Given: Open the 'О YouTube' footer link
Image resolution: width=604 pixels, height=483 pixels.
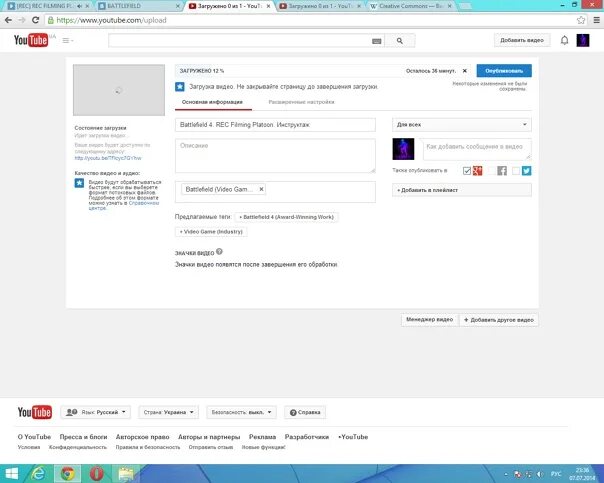Looking at the screenshot, I should click(34, 437).
